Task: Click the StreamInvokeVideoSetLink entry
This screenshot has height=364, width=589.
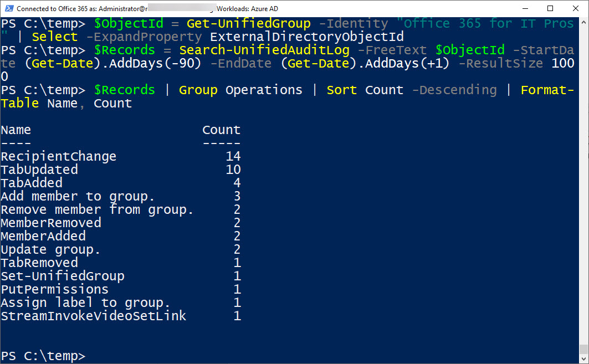Action: 94,316
